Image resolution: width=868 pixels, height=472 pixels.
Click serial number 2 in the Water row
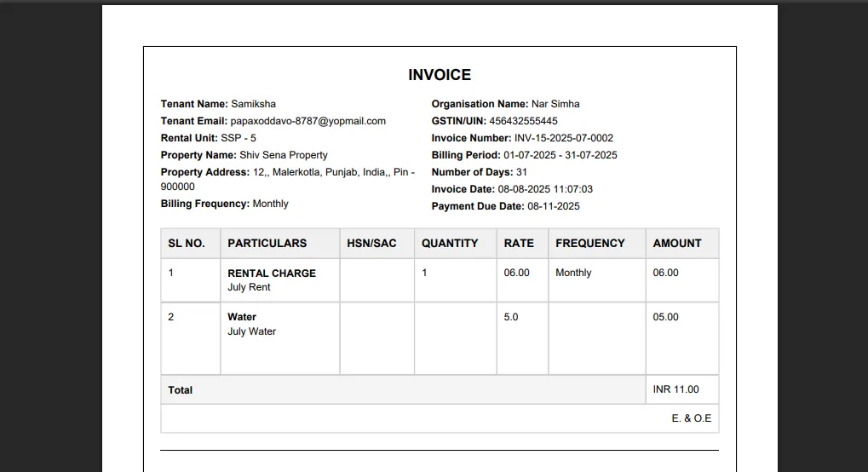[170, 317]
